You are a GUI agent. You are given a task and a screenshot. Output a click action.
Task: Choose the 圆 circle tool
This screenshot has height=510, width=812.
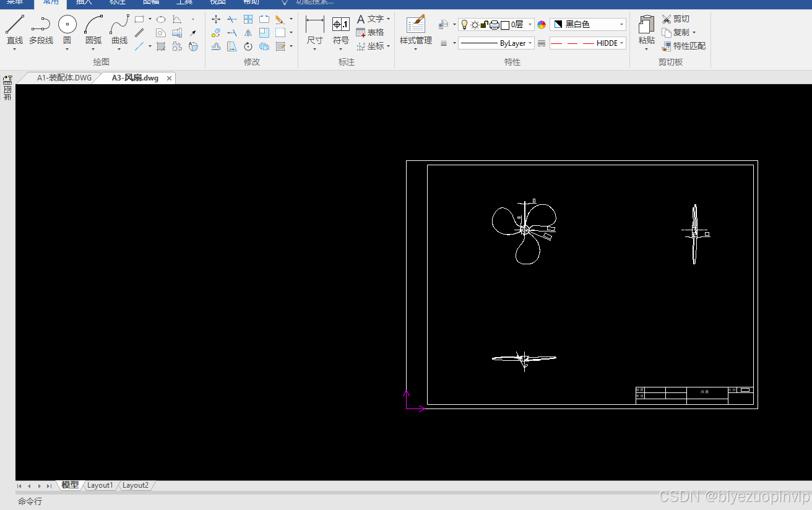[67, 31]
